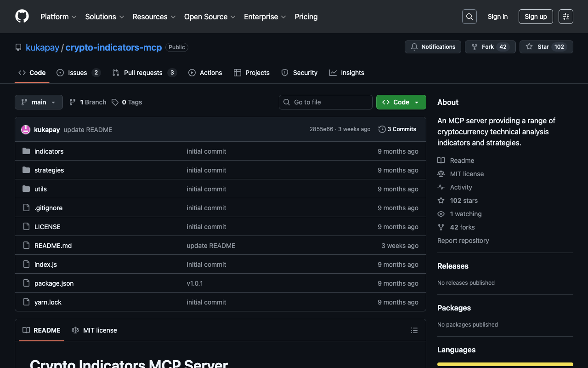588x368 pixels.
Task: Open the Pricing menu item
Action: coord(306,17)
